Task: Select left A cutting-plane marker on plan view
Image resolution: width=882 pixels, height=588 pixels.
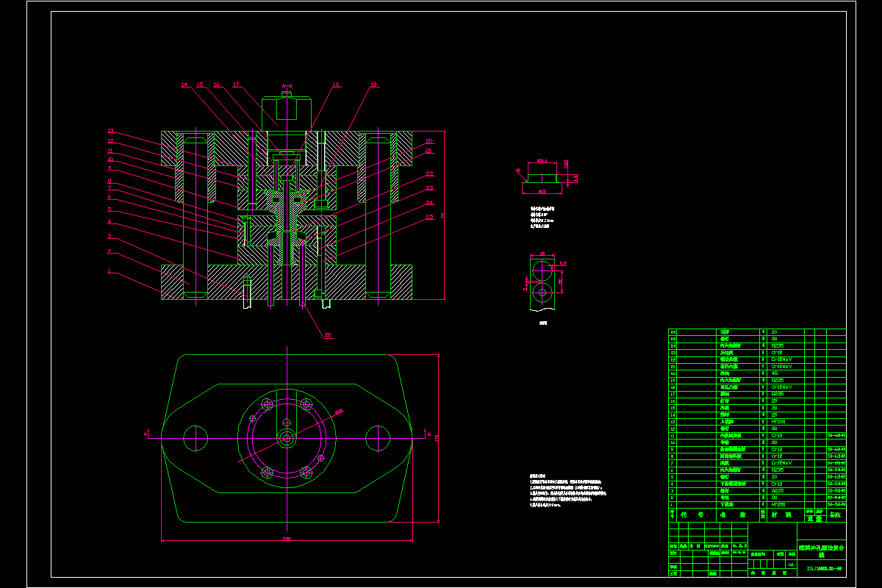Action: (x=146, y=434)
